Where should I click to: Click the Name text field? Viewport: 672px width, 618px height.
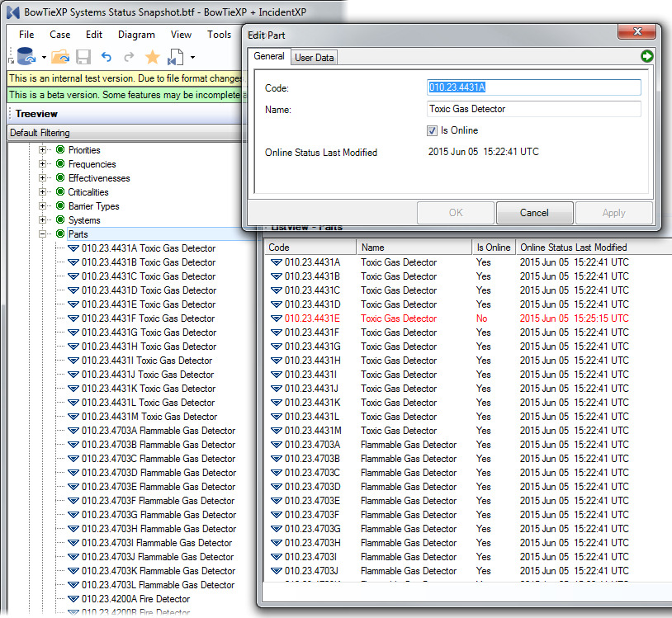(x=533, y=109)
